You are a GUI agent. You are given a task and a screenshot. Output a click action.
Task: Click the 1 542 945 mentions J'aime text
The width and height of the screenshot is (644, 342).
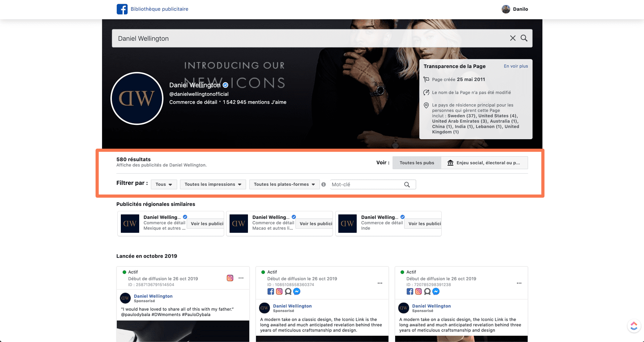tap(256, 102)
